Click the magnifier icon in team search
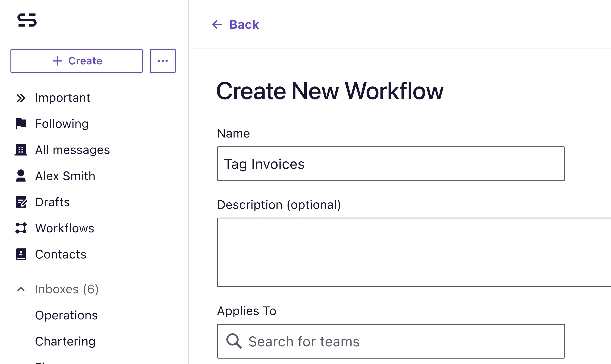611x364 pixels. pyautogui.click(x=234, y=341)
